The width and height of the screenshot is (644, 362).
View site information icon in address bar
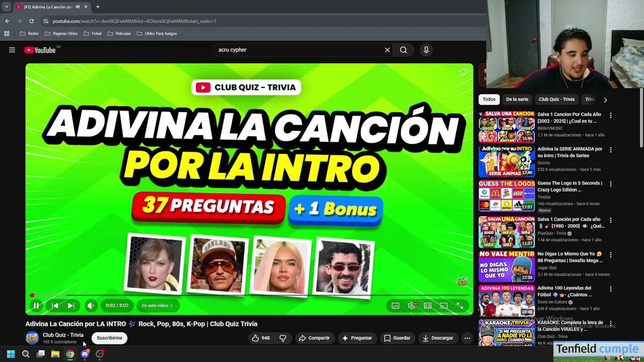[46, 21]
